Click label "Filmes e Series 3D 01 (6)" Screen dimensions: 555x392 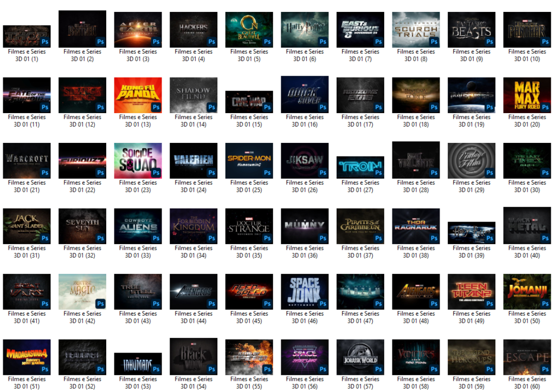click(x=305, y=55)
